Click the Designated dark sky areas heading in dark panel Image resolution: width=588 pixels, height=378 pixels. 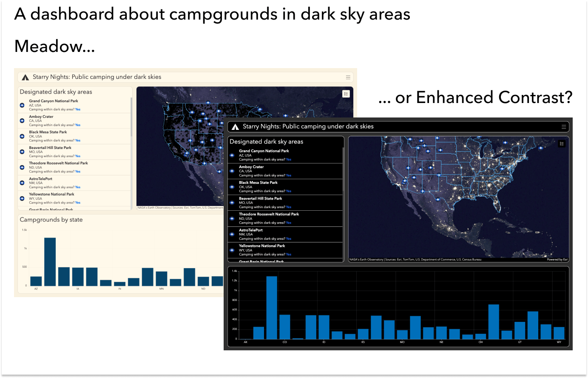(267, 142)
